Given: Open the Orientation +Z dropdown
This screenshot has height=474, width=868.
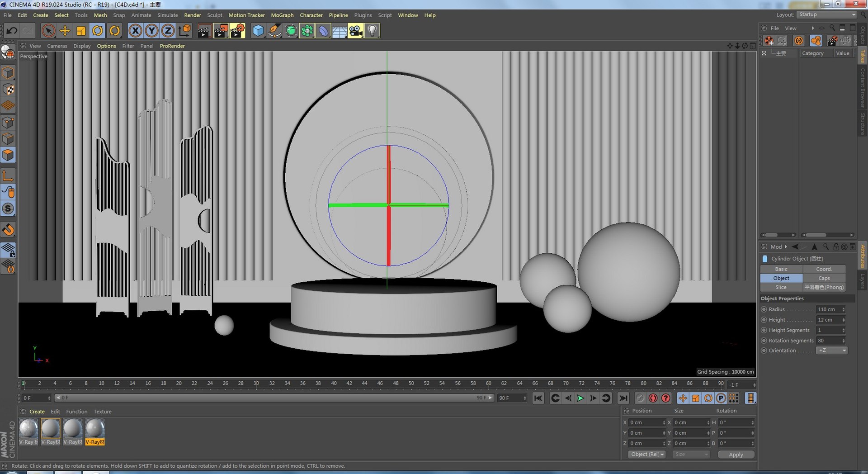Looking at the screenshot, I should coord(831,351).
